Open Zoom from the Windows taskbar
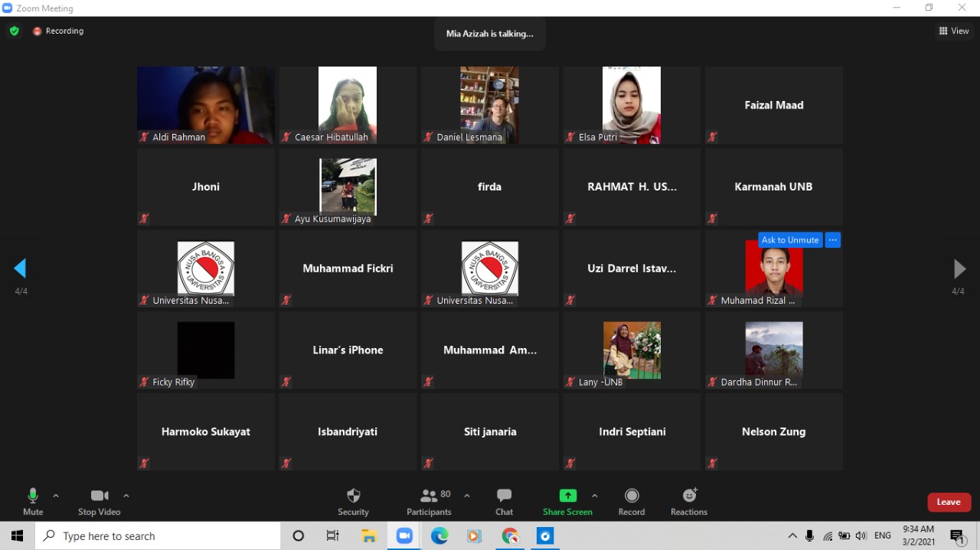Screen dimensions: 980x550 click(404, 536)
